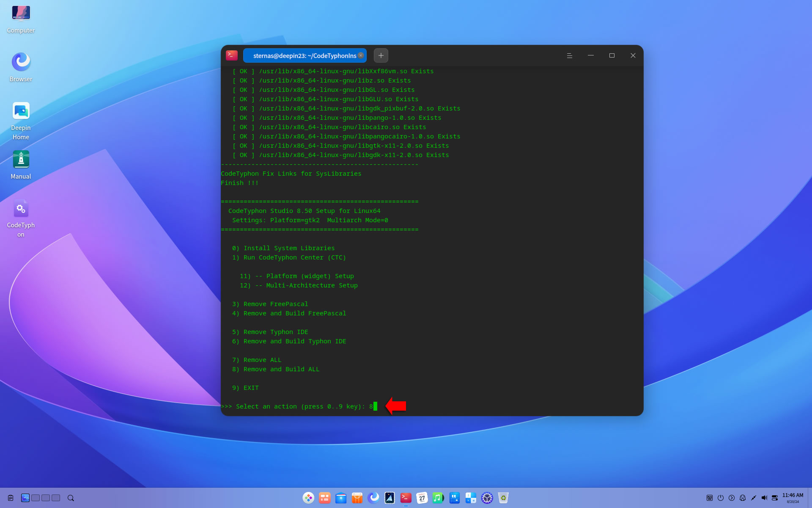This screenshot has height=508, width=812.
Task: Open the Calendar app in the dock
Action: 422,498
